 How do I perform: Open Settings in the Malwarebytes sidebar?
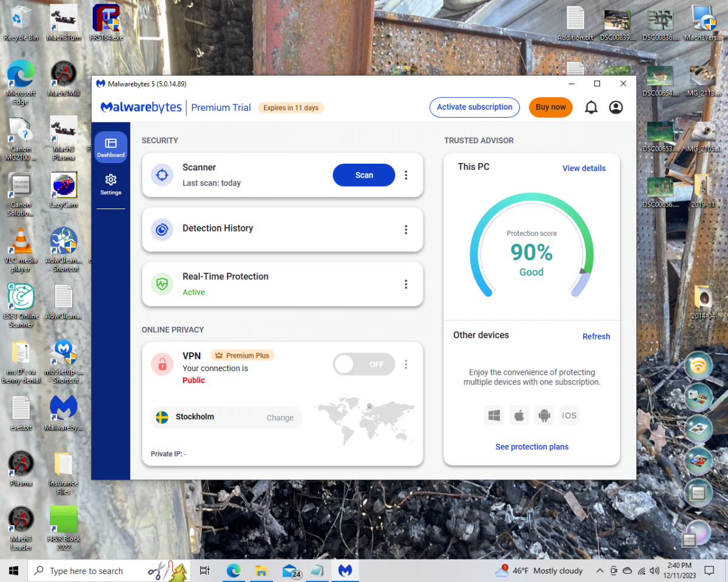110,185
